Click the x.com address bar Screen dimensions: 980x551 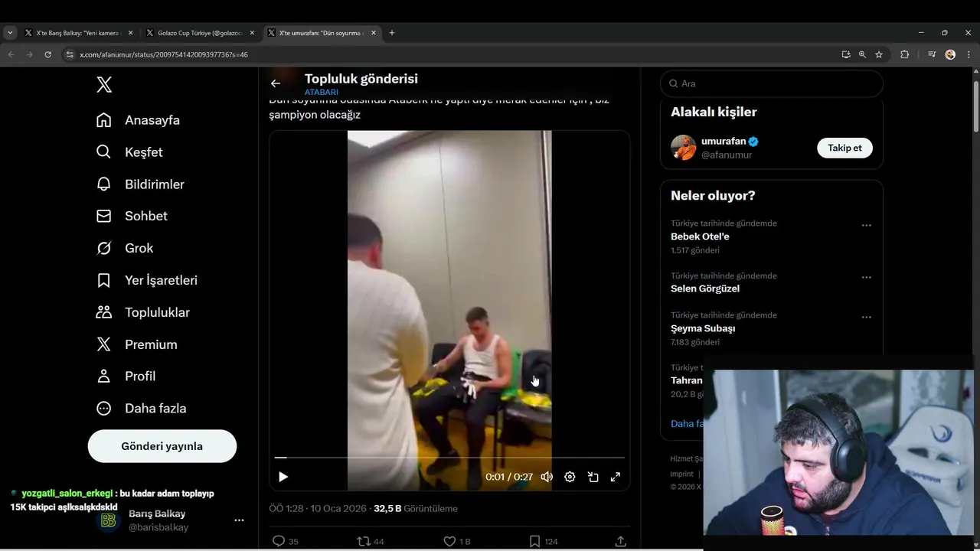452,54
